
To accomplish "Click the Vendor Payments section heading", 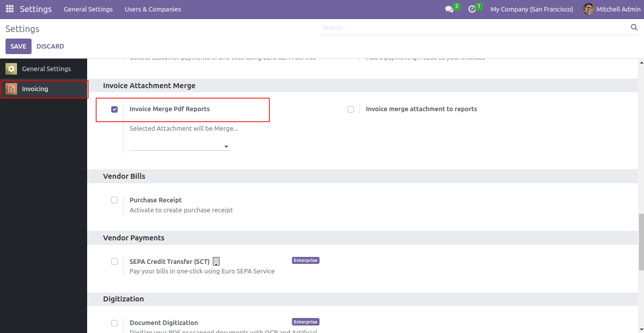I will (x=134, y=238).
